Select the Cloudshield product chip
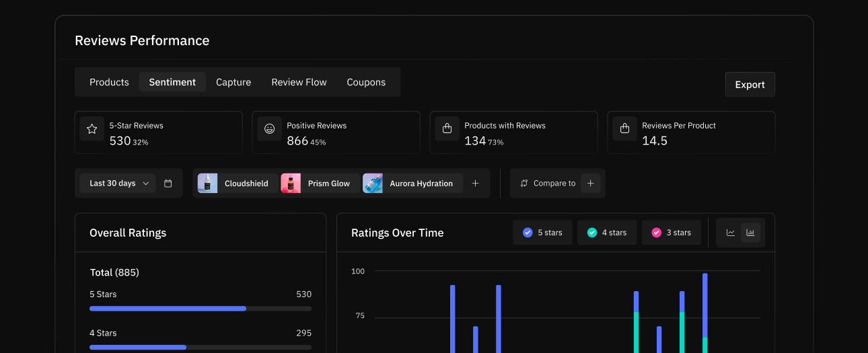This screenshot has width=868, height=353. (238, 184)
